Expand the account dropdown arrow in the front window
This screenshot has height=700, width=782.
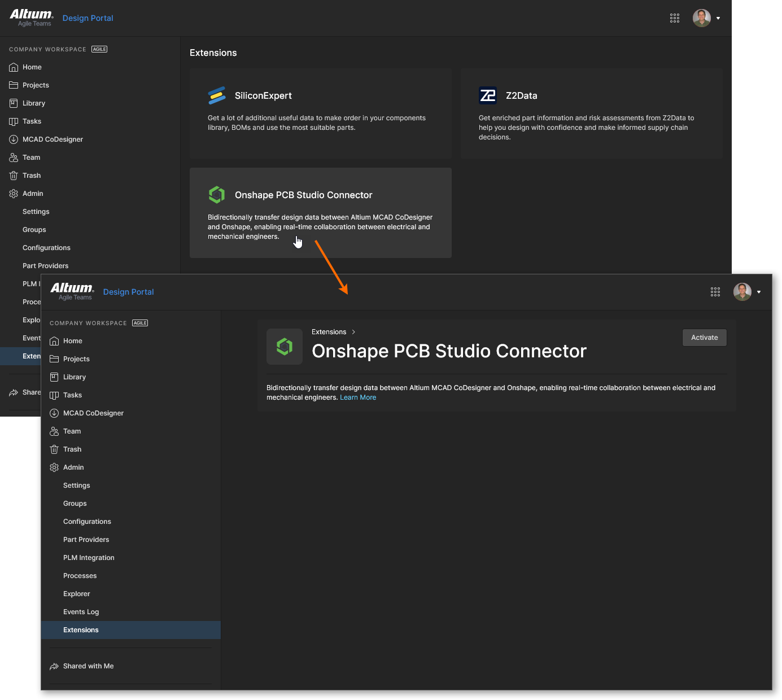[x=759, y=292]
